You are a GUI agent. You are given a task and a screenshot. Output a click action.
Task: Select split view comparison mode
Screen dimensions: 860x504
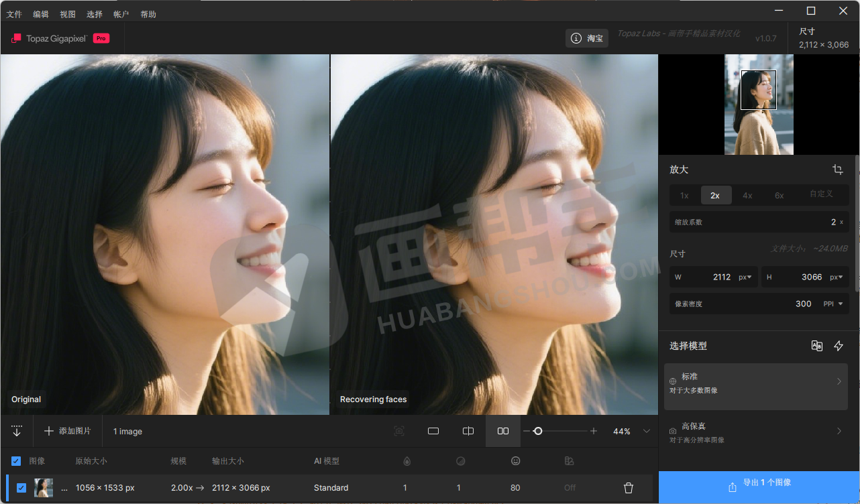(x=468, y=431)
